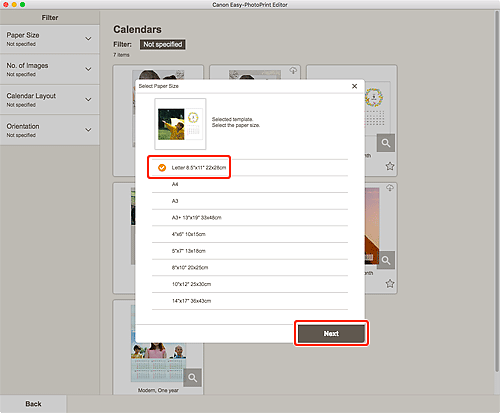This screenshot has width=500, height=413.
Task: Close the Select Paper Size dialog
Action: (x=354, y=86)
